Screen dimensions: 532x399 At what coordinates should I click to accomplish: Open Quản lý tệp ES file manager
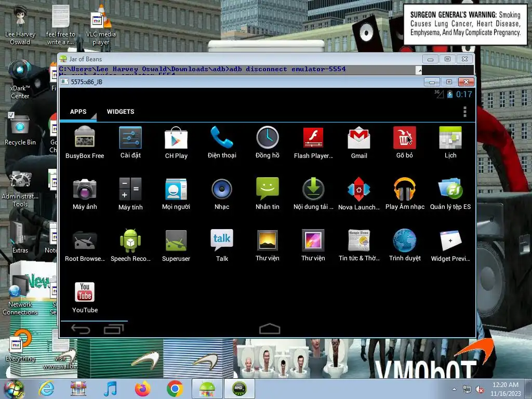tap(450, 194)
